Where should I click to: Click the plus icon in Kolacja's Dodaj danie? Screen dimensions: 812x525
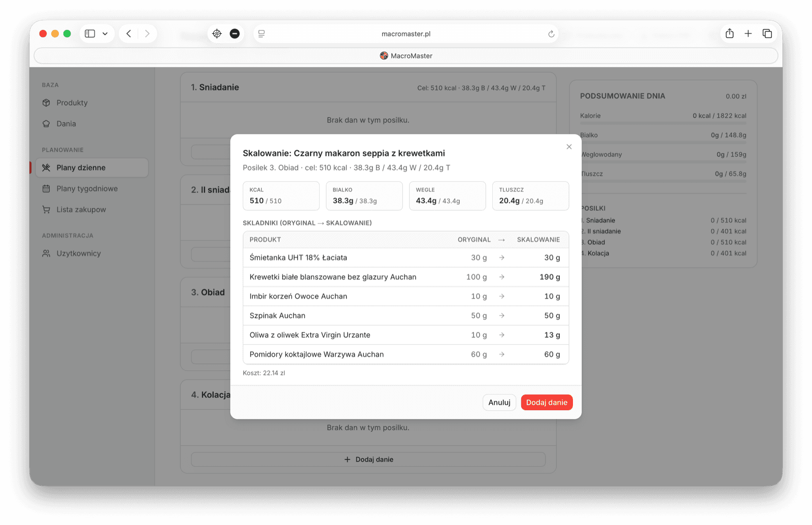[x=347, y=460]
